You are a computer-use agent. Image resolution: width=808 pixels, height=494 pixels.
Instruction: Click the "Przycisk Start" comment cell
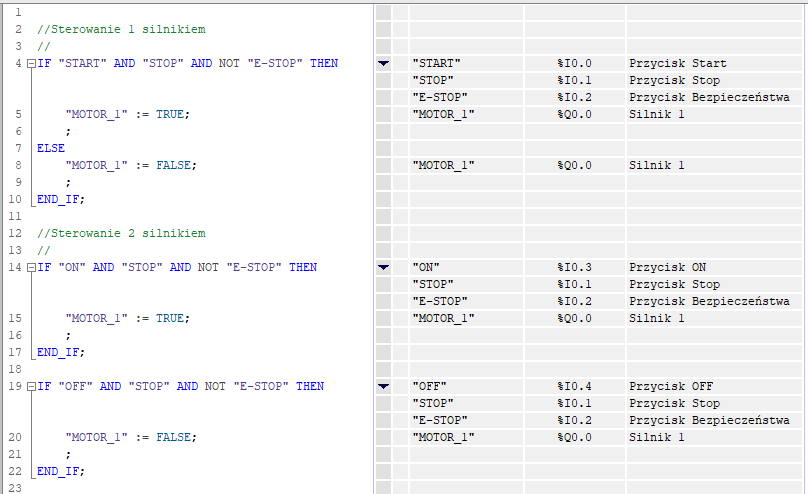pos(677,64)
